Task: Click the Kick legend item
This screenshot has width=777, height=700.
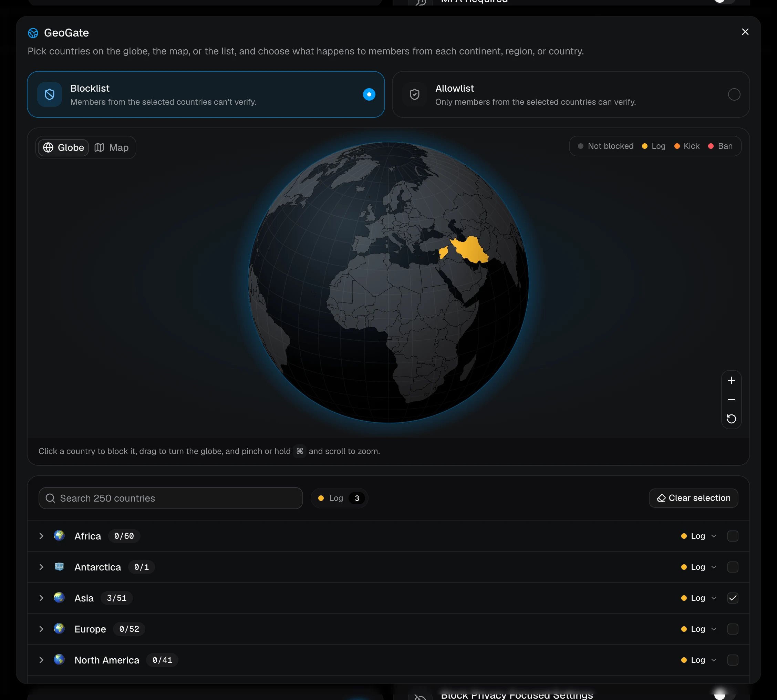Action: pyautogui.click(x=687, y=146)
